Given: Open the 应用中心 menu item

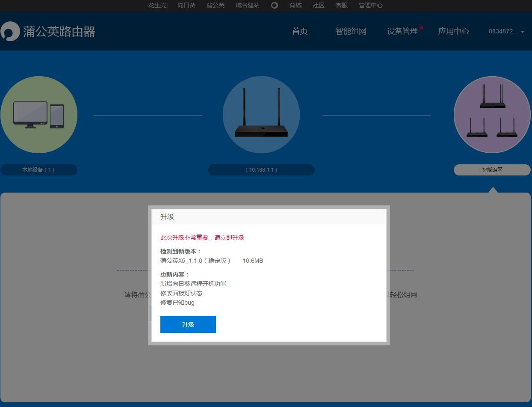Looking at the screenshot, I should [454, 31].
